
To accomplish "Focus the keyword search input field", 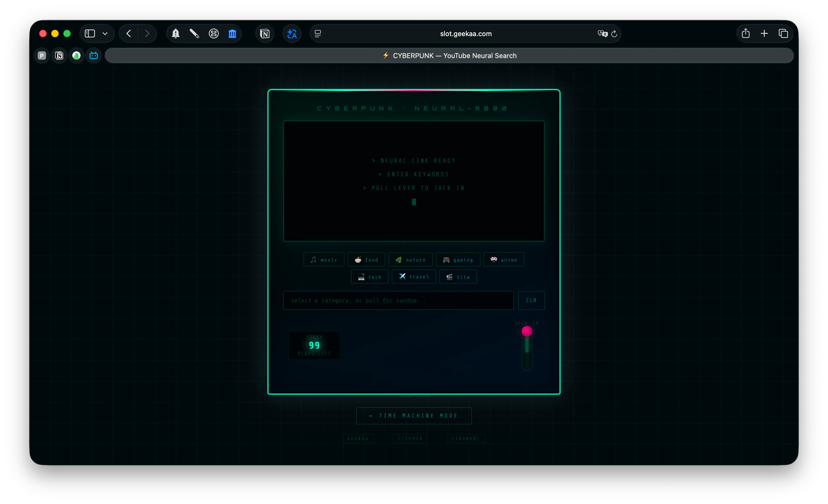I will coord(399,300).
